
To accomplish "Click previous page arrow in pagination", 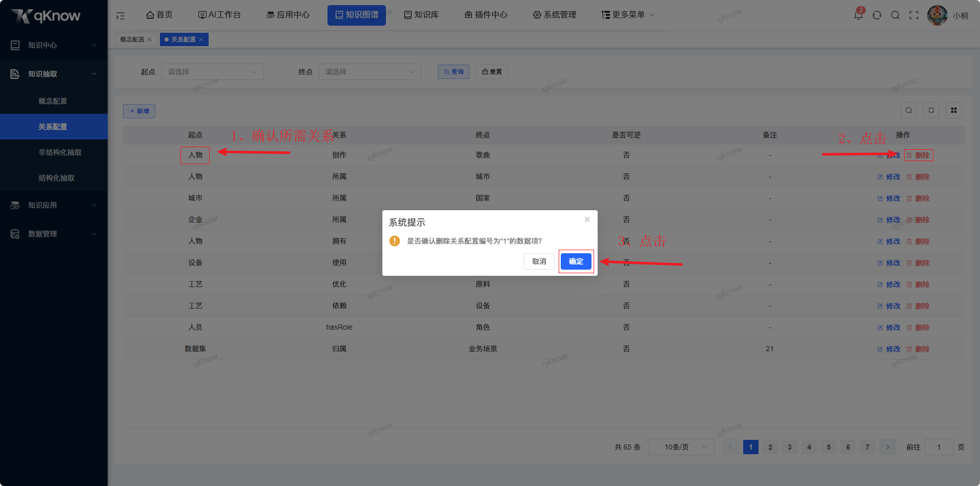I will click(731, 447).
